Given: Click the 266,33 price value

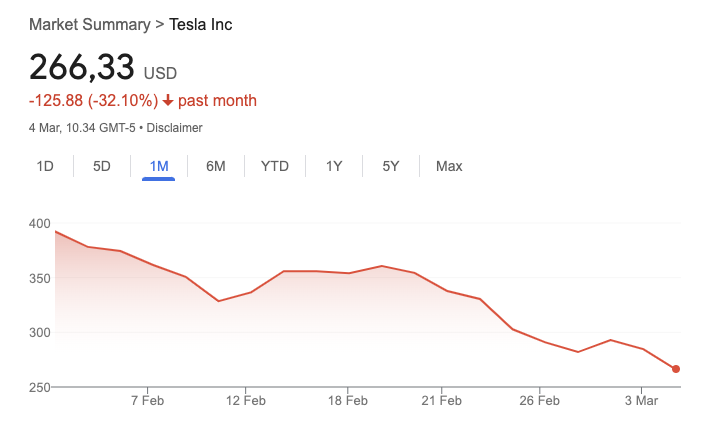Looking at the screenshot, I should tap(81, 67).
